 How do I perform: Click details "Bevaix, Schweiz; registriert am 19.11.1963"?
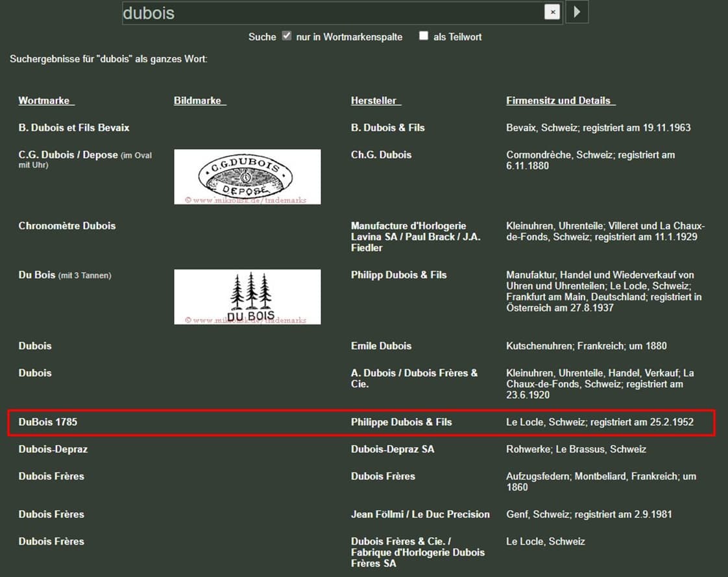point(598,128)
